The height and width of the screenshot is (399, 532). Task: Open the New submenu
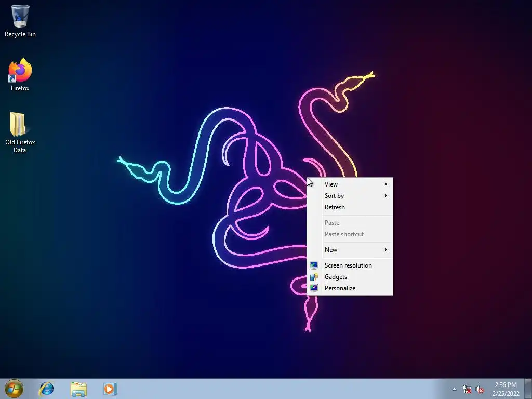[350, 250]
